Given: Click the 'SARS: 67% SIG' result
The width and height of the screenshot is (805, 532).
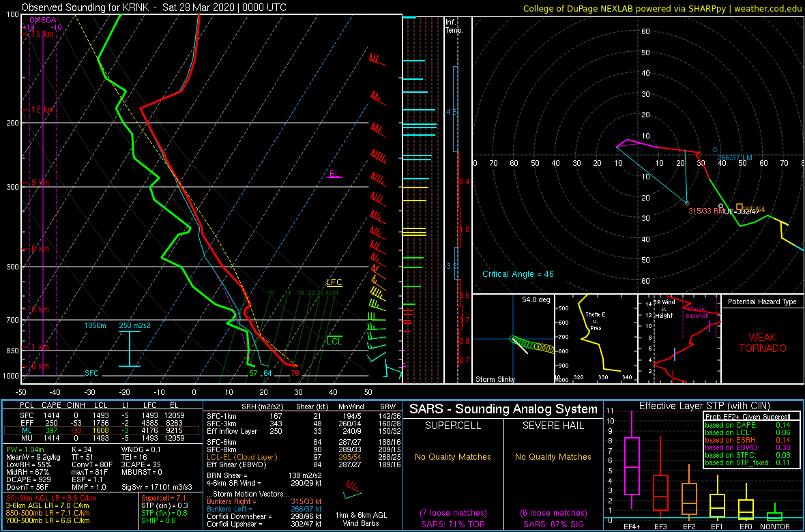Looking at the screenshot, I should pos(553,523).
